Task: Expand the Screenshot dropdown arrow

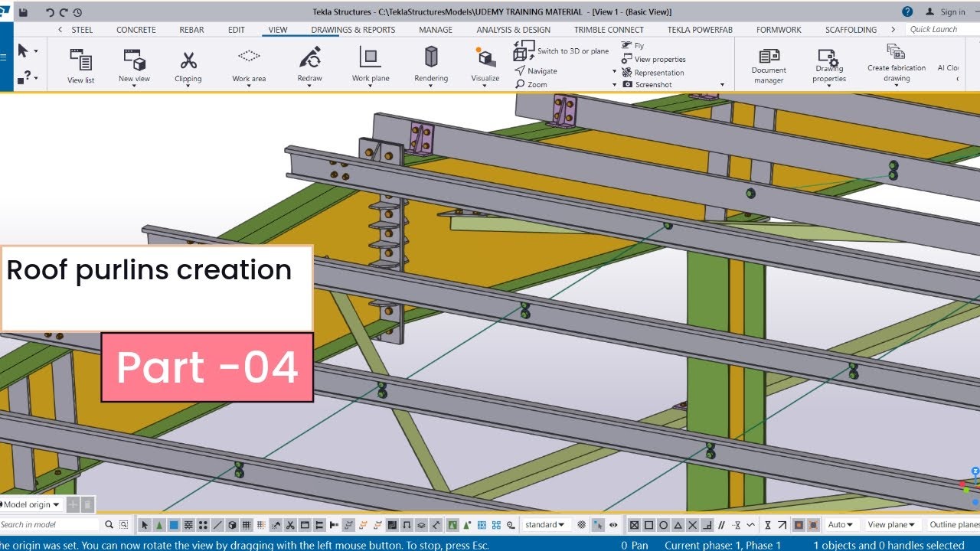Action: pos(722,85)
